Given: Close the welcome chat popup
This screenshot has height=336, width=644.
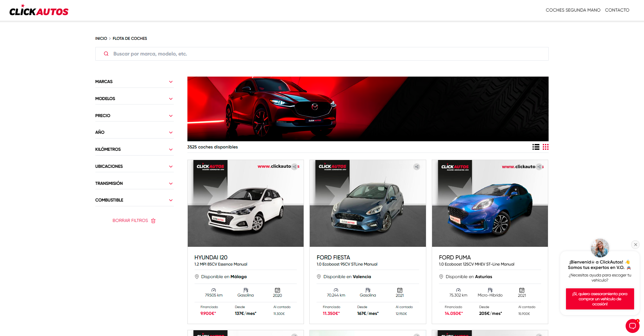Looking at the screenshot, I should coord(635,244).
